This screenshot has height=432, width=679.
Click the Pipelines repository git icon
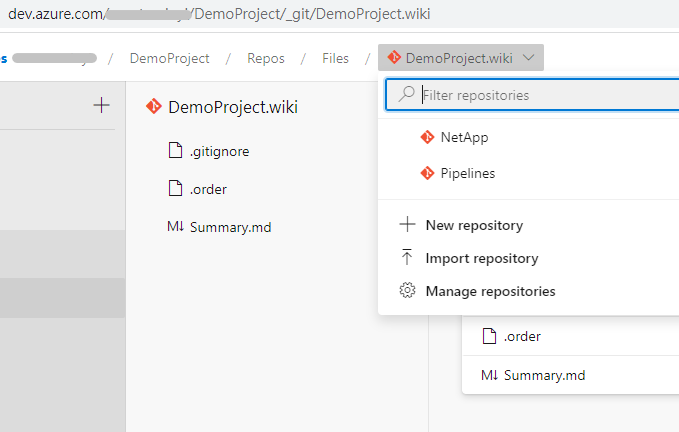[428, 173]
